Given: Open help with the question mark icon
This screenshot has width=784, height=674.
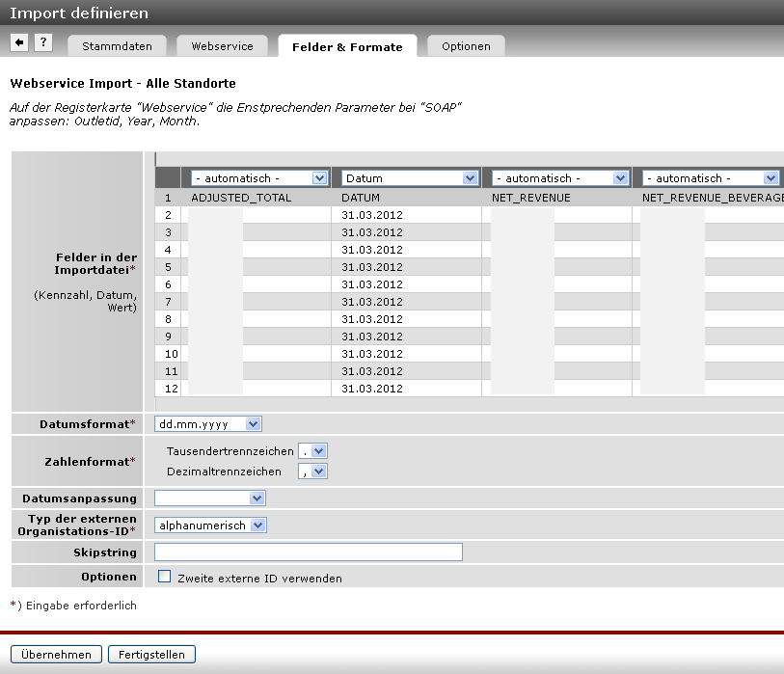Looking at the screenshot, I should pyautogui.click(x=43, y=42).
